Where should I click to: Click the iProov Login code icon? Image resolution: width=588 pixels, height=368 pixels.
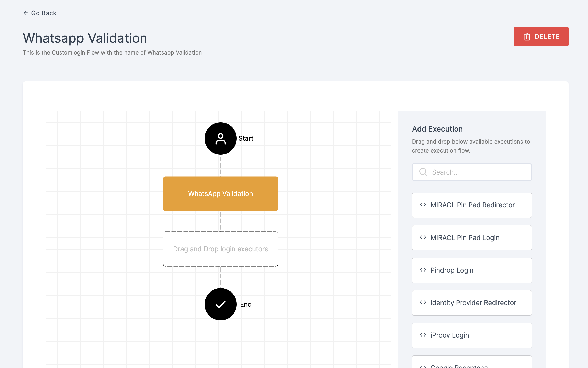pyautogui.click(x=423, y=335)
